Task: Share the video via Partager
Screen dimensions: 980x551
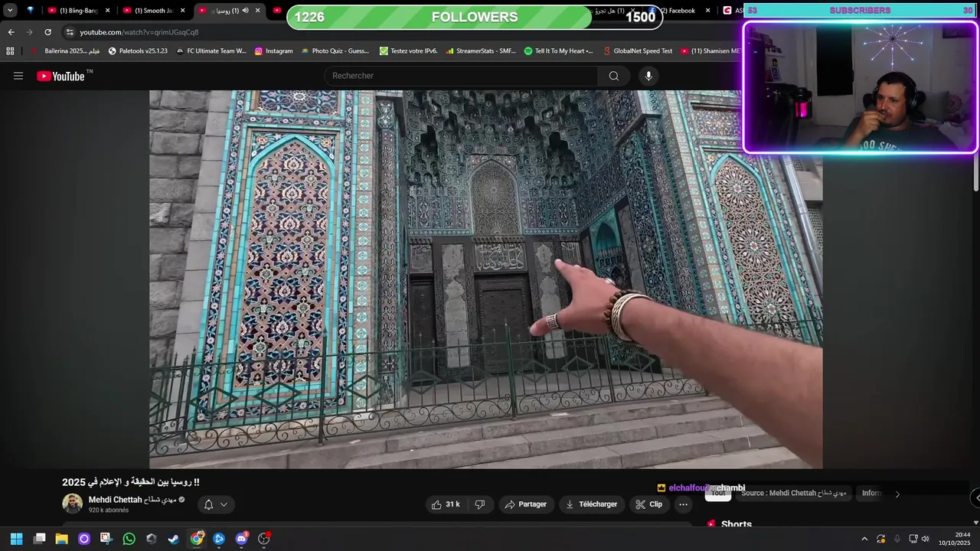Action: coord(526,504)
